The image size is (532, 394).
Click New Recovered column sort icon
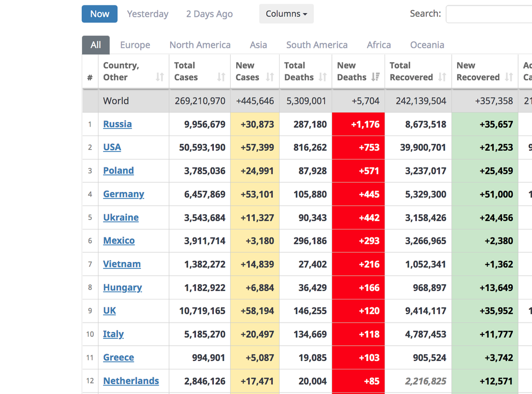point(509,77)
